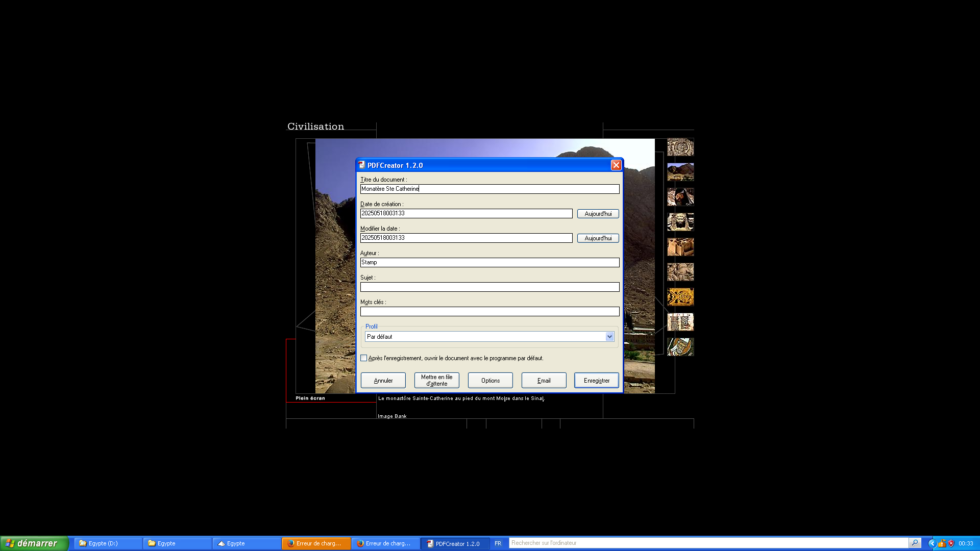Open the démarrer start menu
Screen dimensions: 980x551
pyautogui.click(x=34, y=543)
